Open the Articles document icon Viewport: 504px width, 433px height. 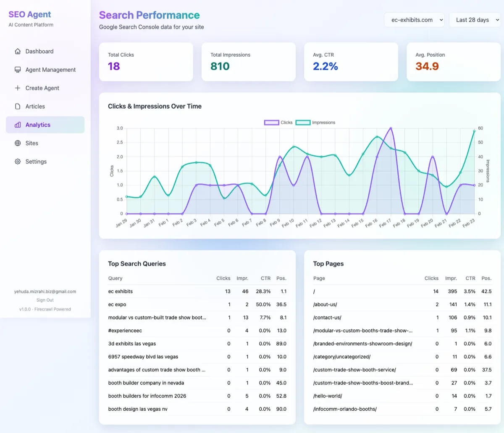(x=17, y=106)
